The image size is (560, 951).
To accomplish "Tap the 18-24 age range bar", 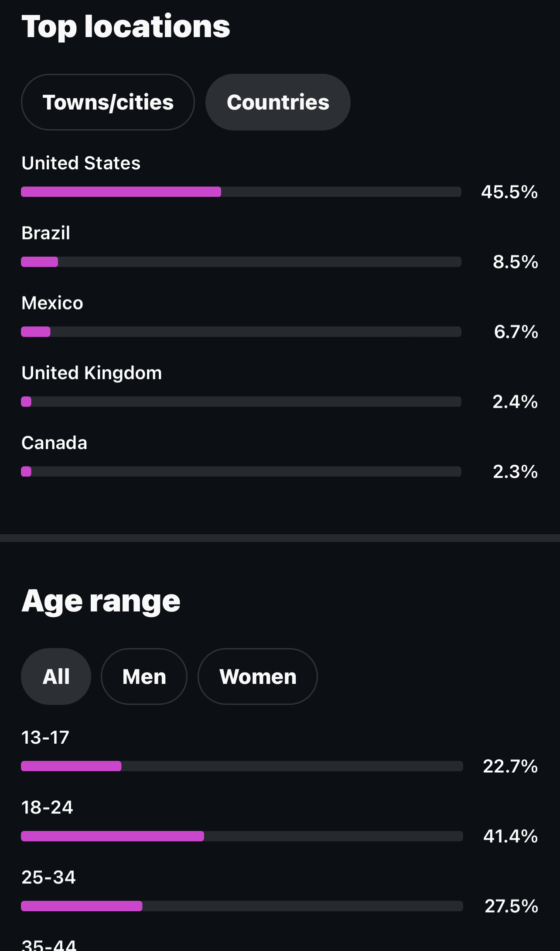I will [x=242, y=836].
